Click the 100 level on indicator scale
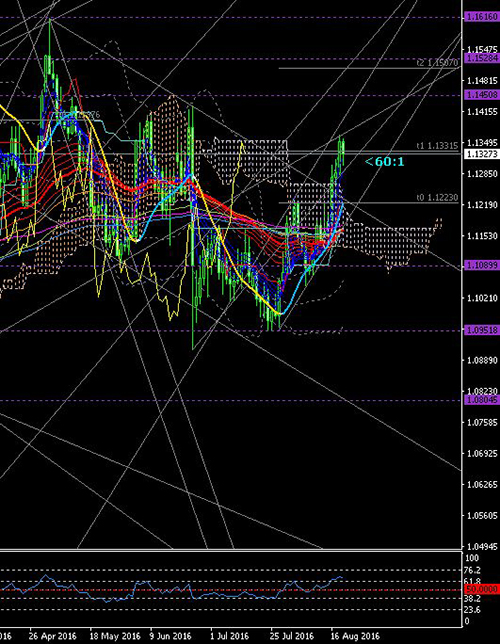Viewport: 500px width, 644px height. tap(472, 558)
